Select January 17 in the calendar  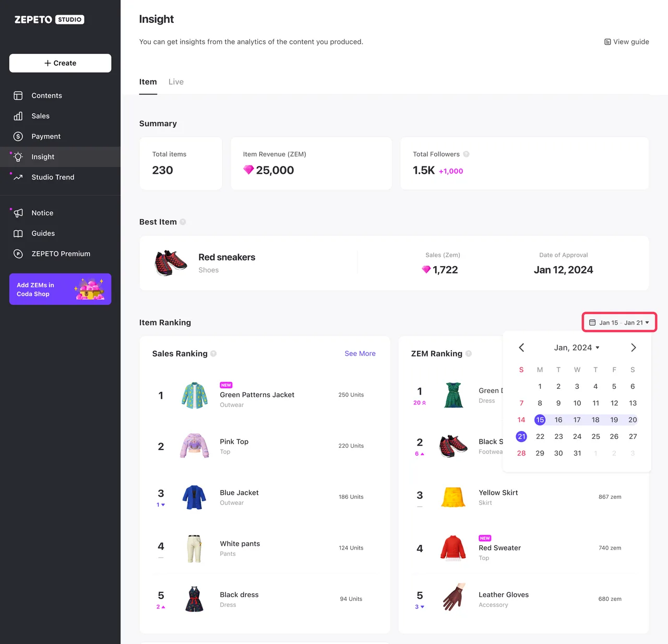(577, 420)
